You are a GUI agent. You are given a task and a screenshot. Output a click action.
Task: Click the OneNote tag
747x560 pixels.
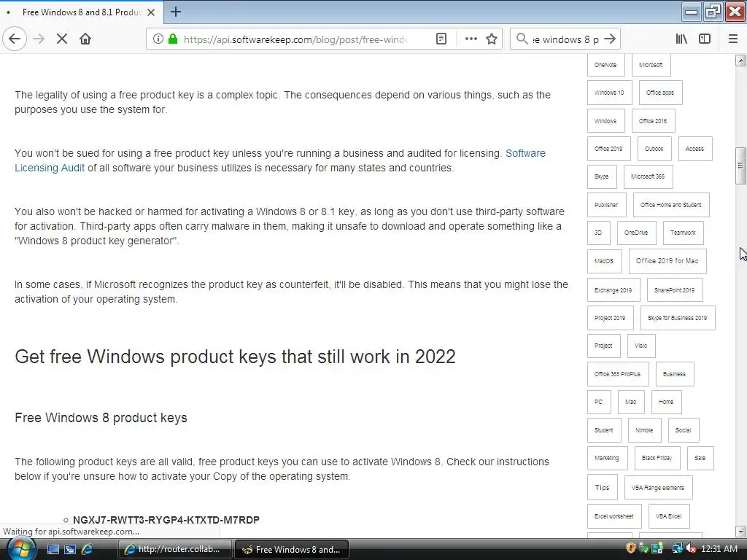click(x=605, y=65)
